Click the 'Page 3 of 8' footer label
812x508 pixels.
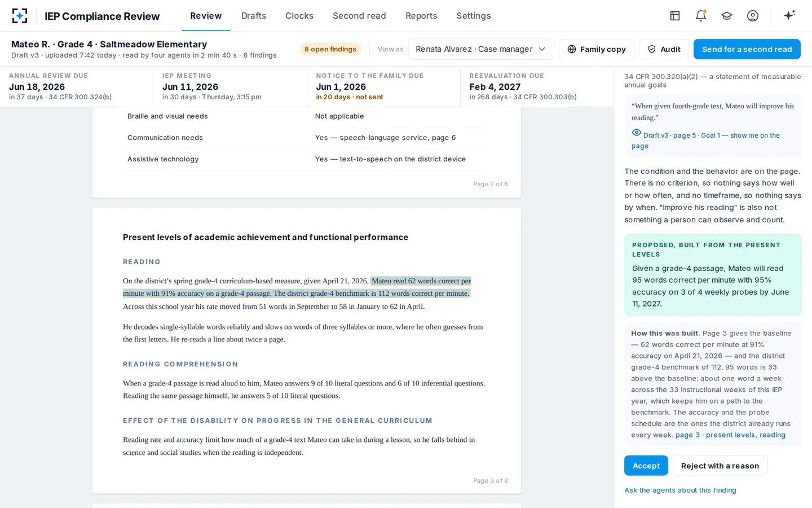click(490, 481)
